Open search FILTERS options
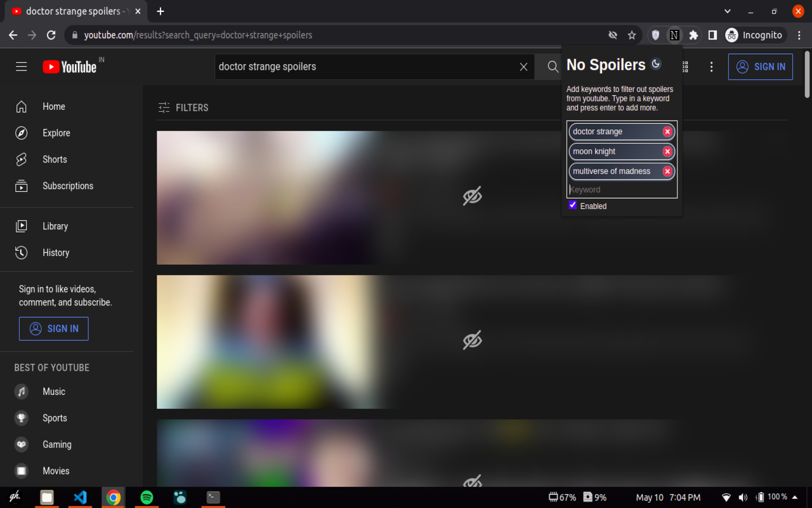 point(183,108)
